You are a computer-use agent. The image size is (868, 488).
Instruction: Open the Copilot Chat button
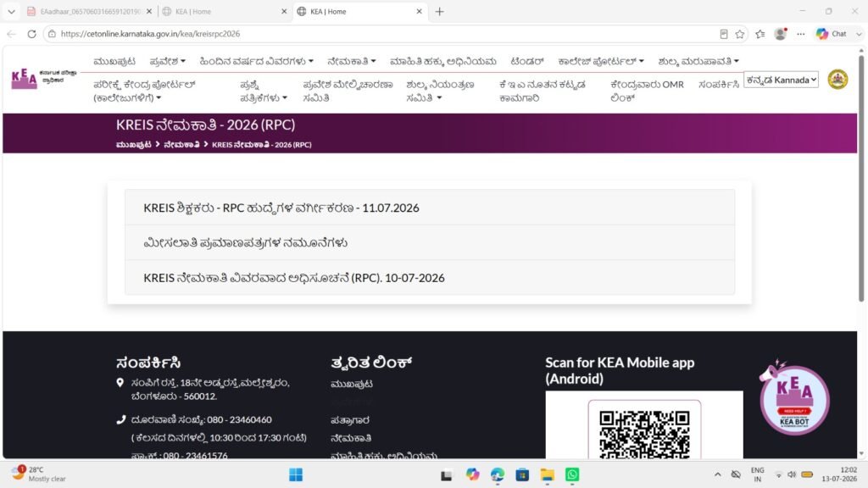pyautogui.click(x=832, y=34)
